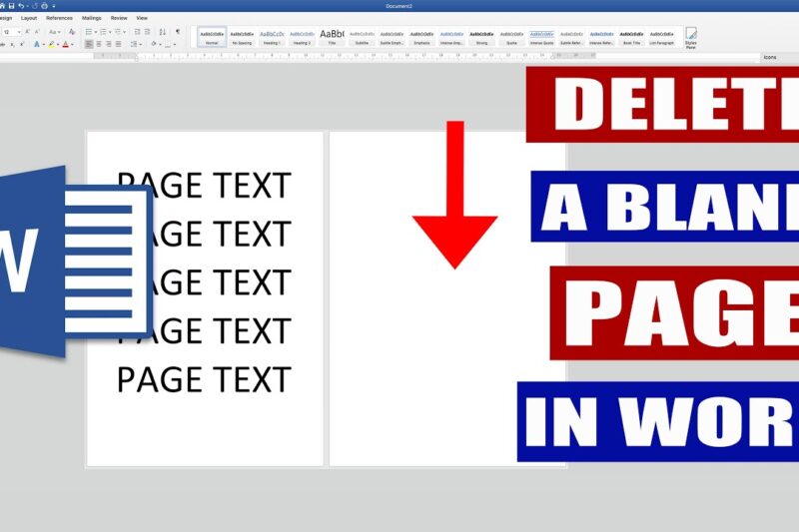Click the horizontal ruler above the document
Screen dimensions: 799x532
point(345,56)
